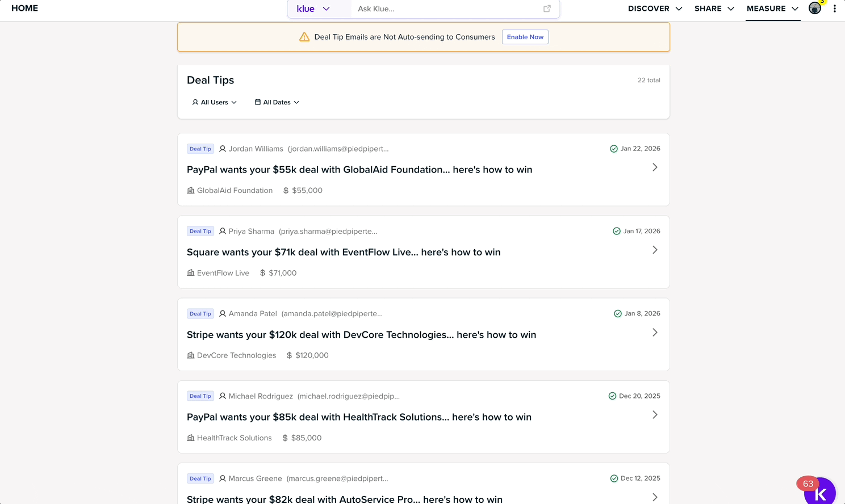
Task: Click the 'Marcus Greene' name text
Action: click(x=255, y=478)
